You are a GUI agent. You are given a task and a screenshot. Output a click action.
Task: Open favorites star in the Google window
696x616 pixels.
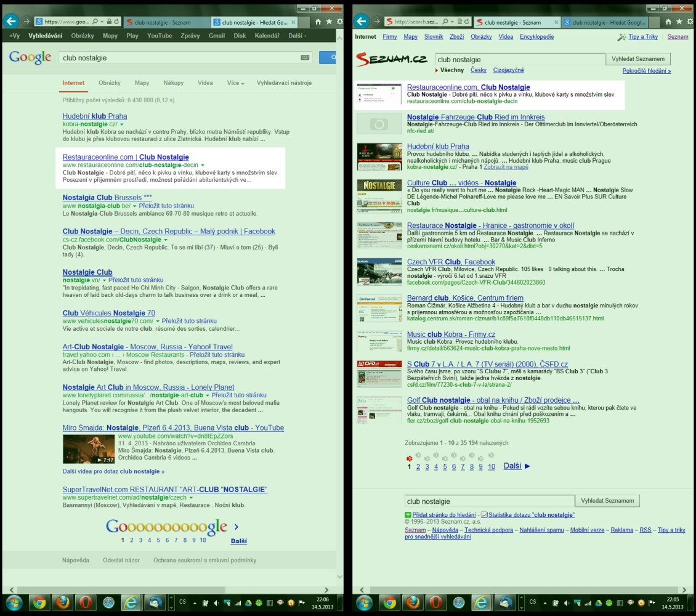pos(329,22)
